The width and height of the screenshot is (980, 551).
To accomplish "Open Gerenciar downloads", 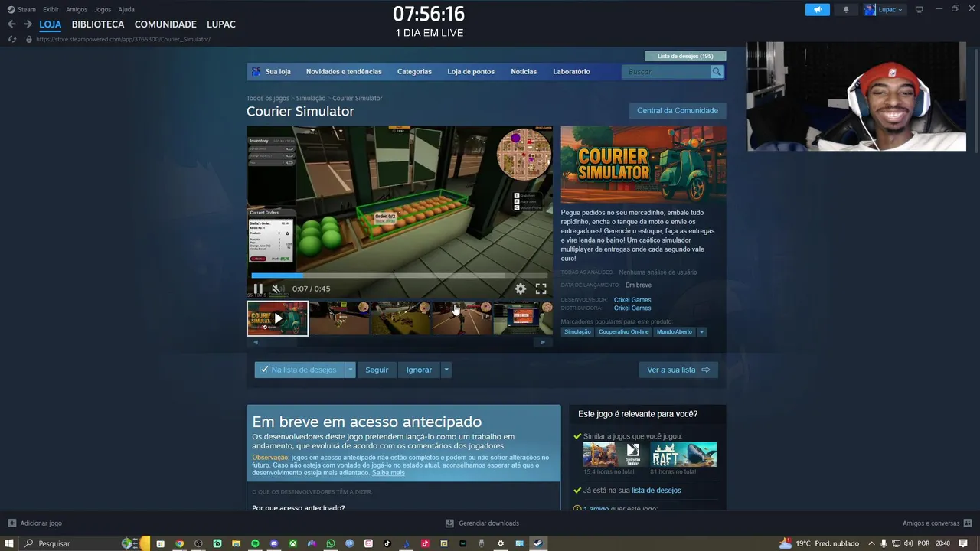I will point(482,523).
